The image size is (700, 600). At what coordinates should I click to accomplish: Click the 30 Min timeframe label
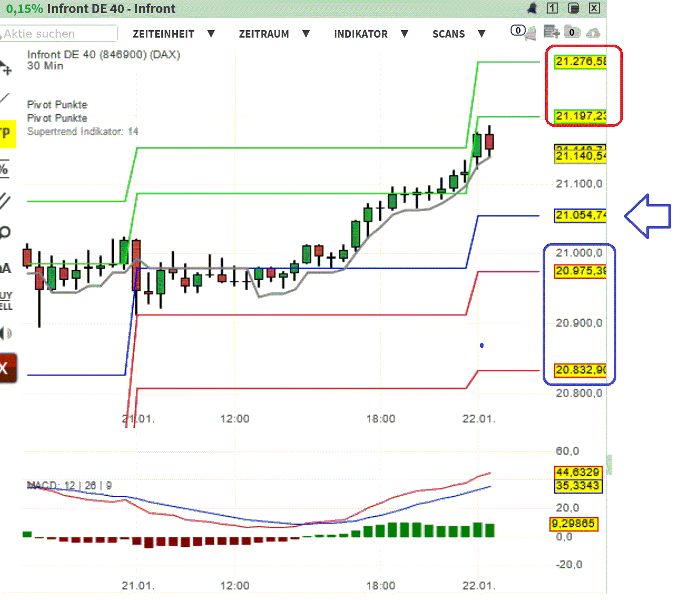pyautogui.click(x=45, y=66)
